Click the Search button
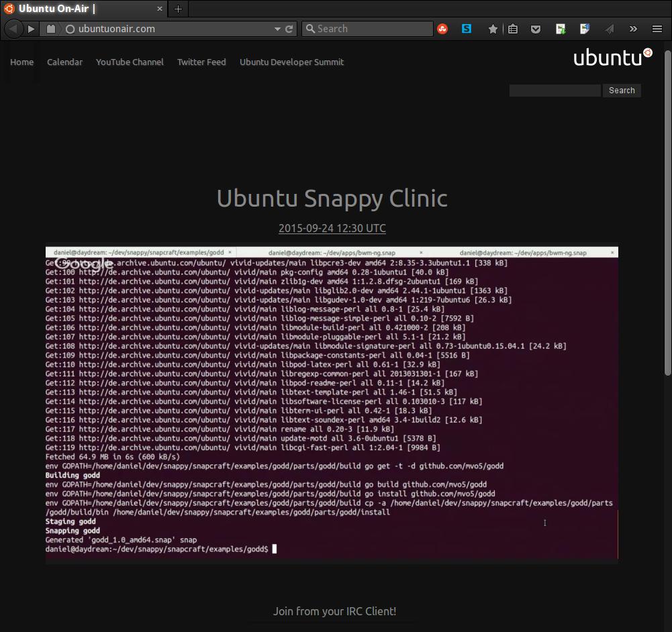 [x=621, y=90]
